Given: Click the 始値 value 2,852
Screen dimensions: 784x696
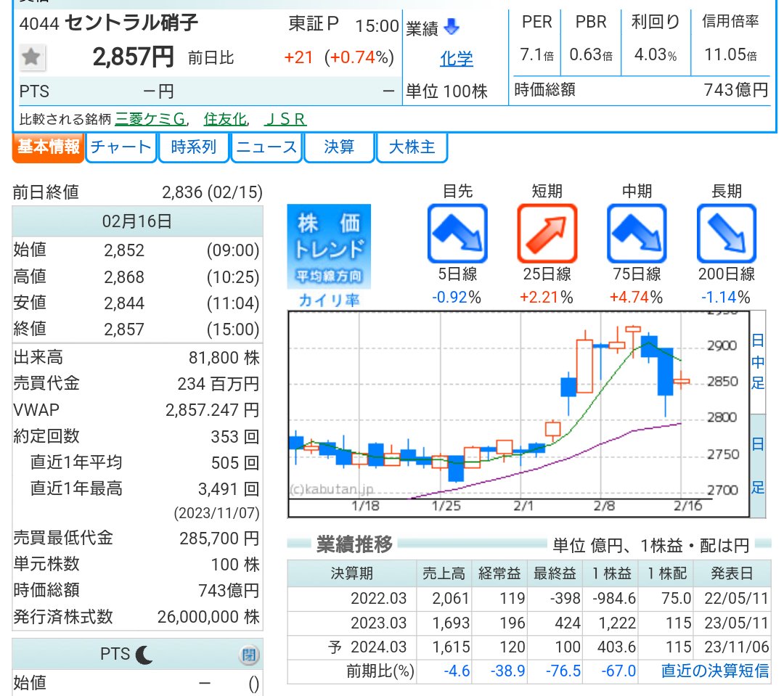Looking at the screenshot, I should [x=124, y=250].
